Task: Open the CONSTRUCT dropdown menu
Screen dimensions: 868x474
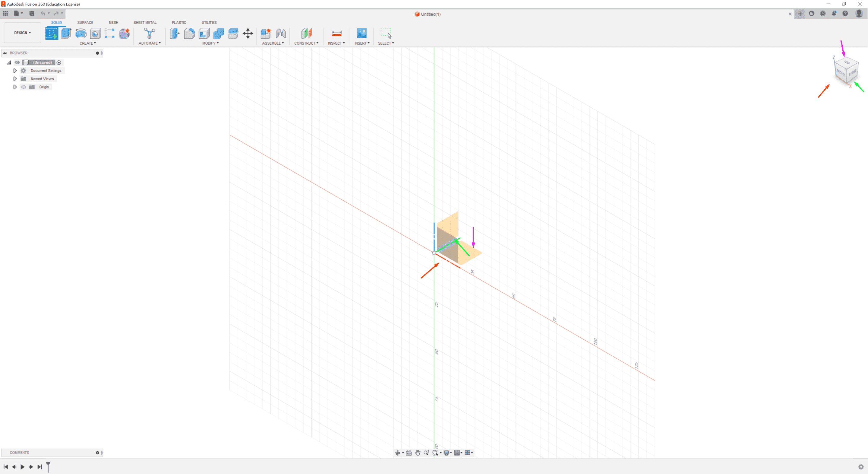Action: pos(306,43)
